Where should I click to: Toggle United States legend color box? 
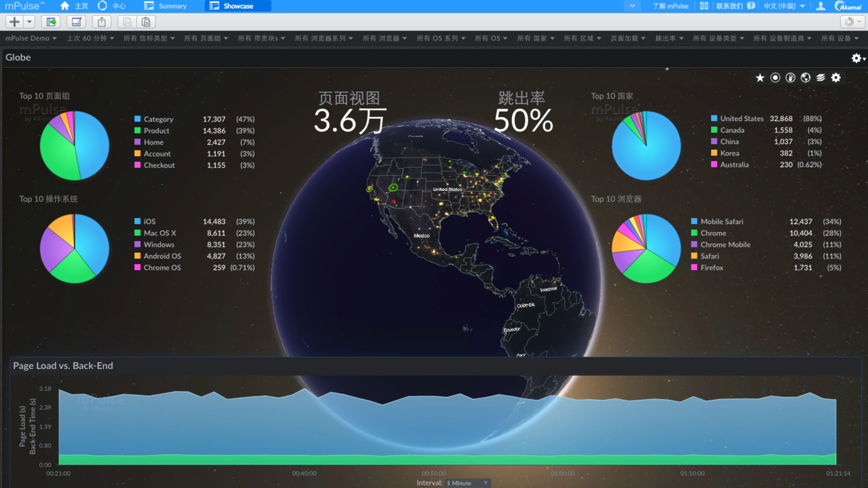[x=714, y=118]
